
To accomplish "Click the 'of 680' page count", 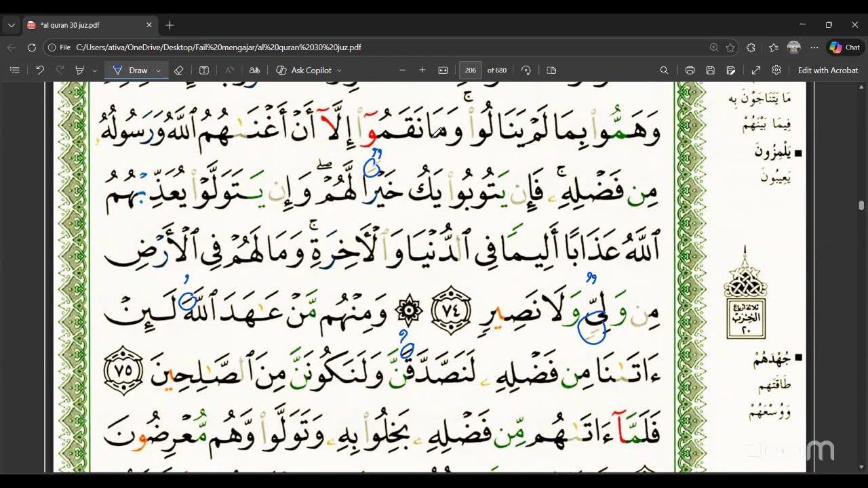I will coord(497,70).
